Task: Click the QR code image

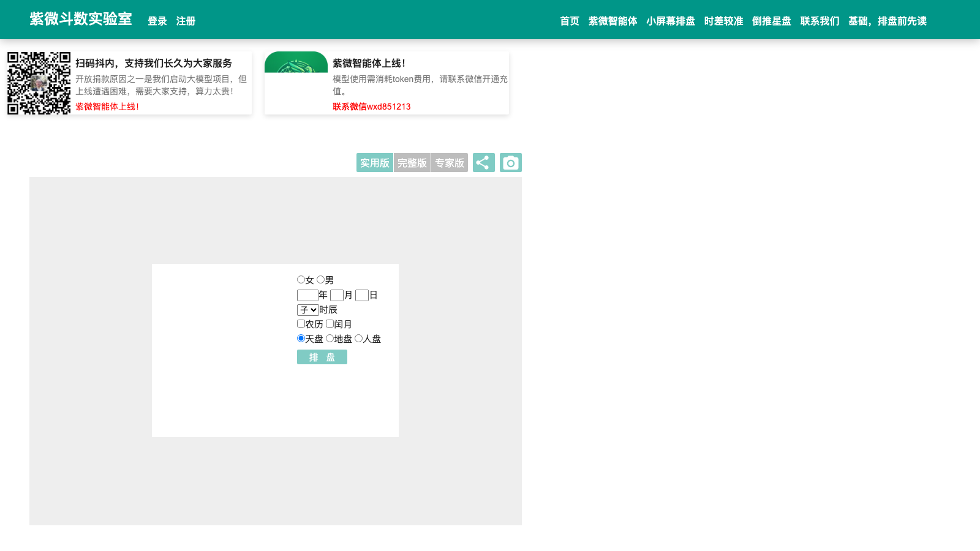Action: [x=39, y=83]
